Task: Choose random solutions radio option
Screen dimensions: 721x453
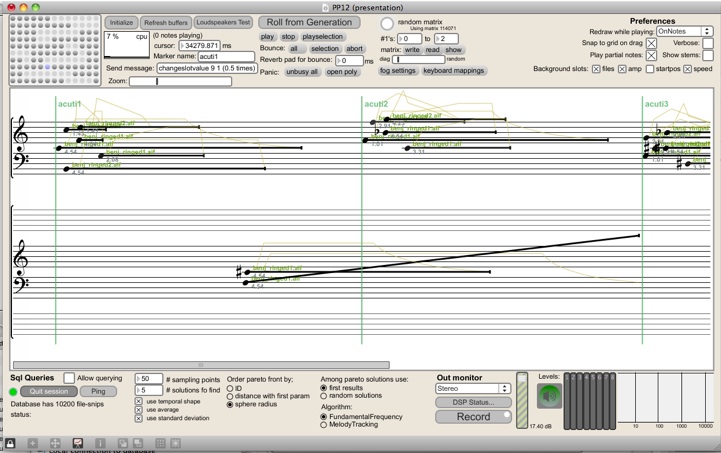Action: pos(324,396)
